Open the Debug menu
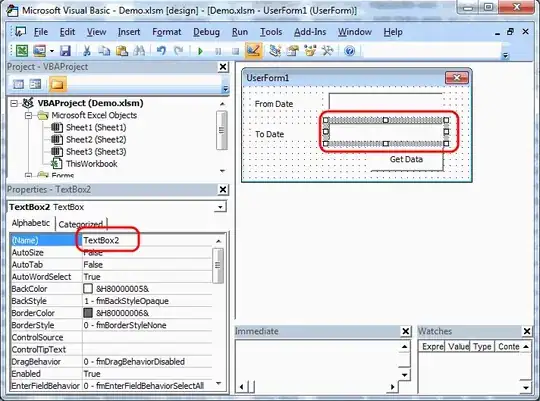Image resolution: width=540 pixels, height=401 pixels. [x=206, y=32]
